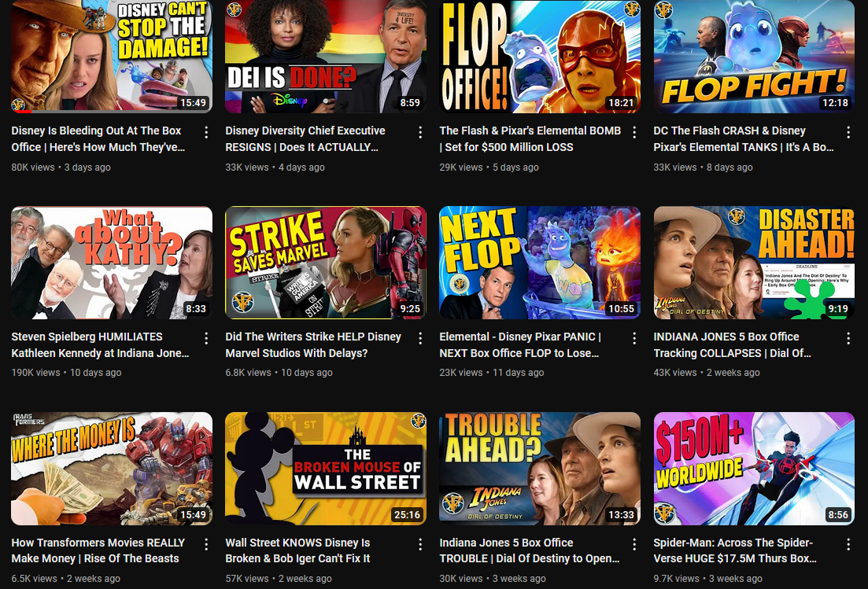868x589 pixels.
Task: Open title 'The Flash & Pixar's Elemental BOMB'
Action: tap(530, 139)
